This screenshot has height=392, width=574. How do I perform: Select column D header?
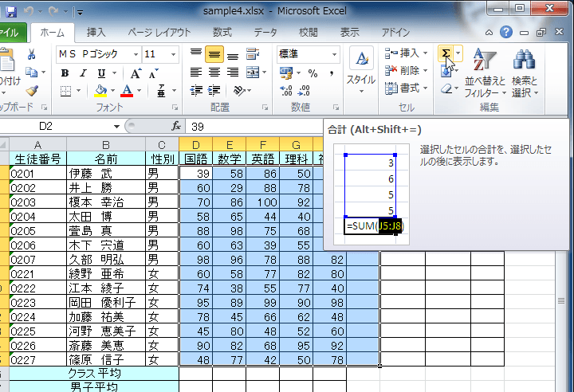[x=196, y=145]
